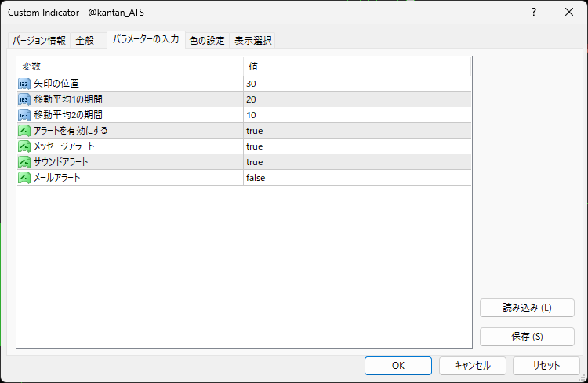Save parameters with 保存 (S)

[527, 337]
